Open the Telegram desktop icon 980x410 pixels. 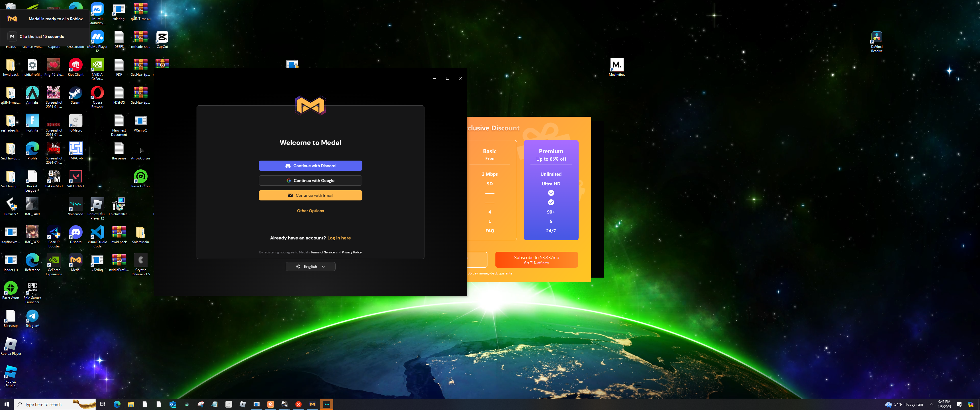click(x=32, y=316)
